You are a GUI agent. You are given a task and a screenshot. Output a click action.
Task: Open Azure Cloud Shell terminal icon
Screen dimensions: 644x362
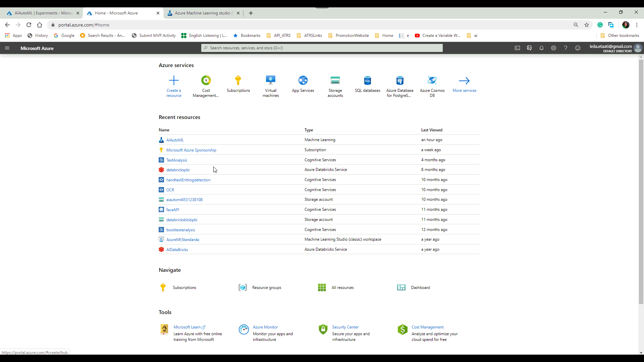[x=517, y=48]
